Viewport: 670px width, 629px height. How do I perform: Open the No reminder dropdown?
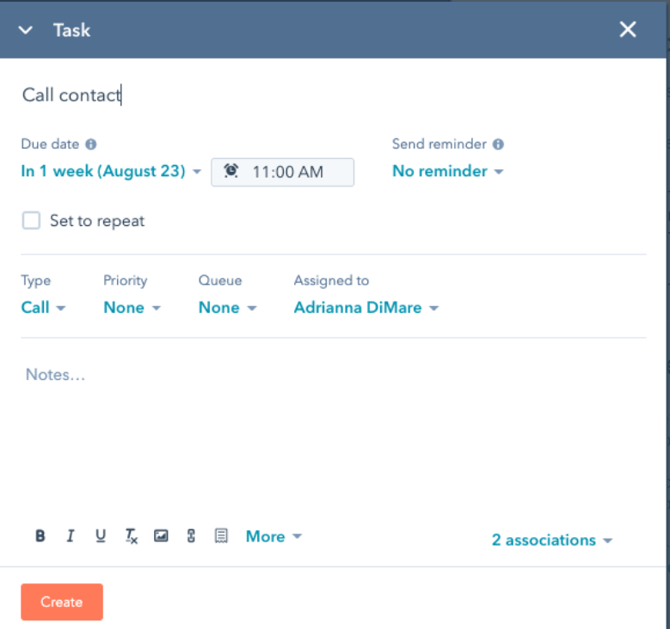[x=448, y=171]
